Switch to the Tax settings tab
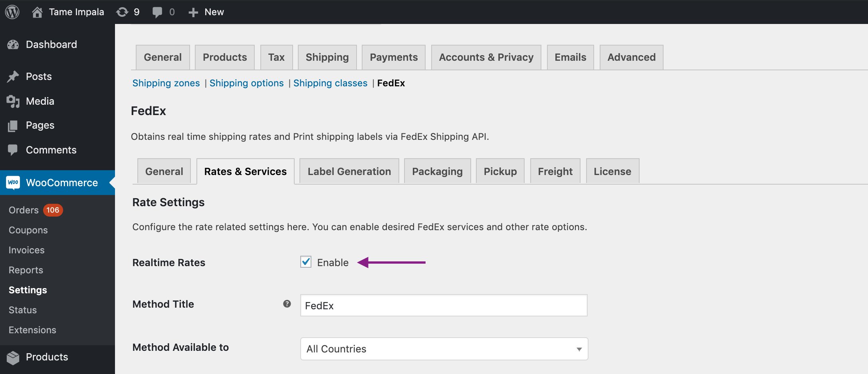This screenshot has width=868, height=374. coord(276,57)
